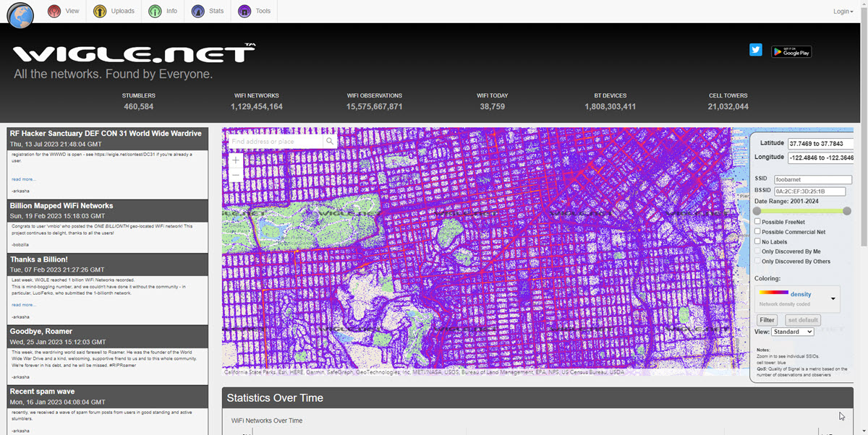Open the View eye icon menu
This screenshot has height=435, width=868.
coord(54,12)
